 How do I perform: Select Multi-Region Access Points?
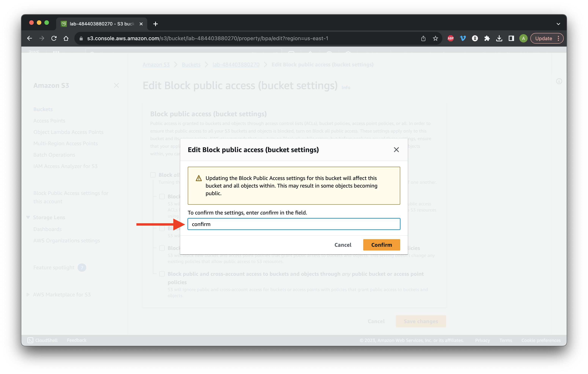tap(65, 143)
